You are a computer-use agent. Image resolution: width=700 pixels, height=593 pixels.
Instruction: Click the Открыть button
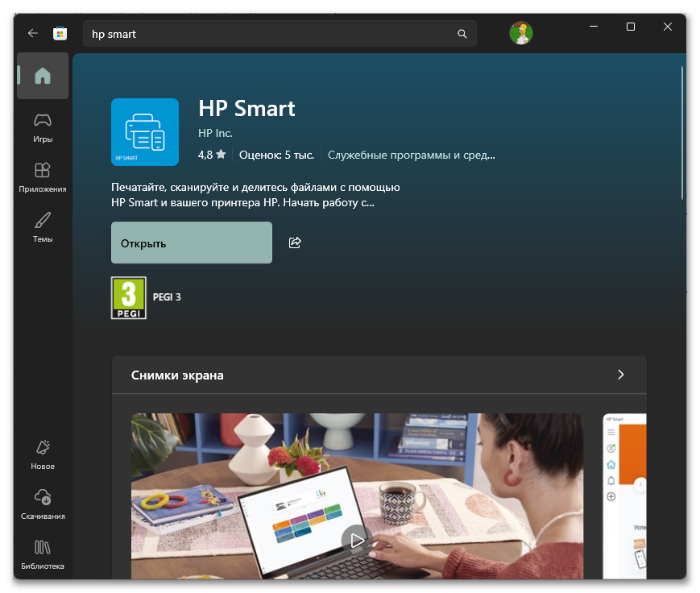coord(192,243)
